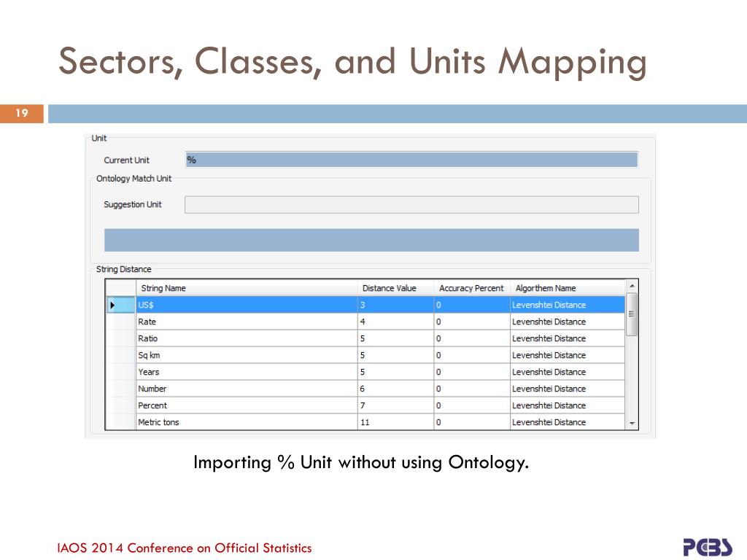Click the PCBS logo
The image size is (747, 560).
tap(707, 547)
